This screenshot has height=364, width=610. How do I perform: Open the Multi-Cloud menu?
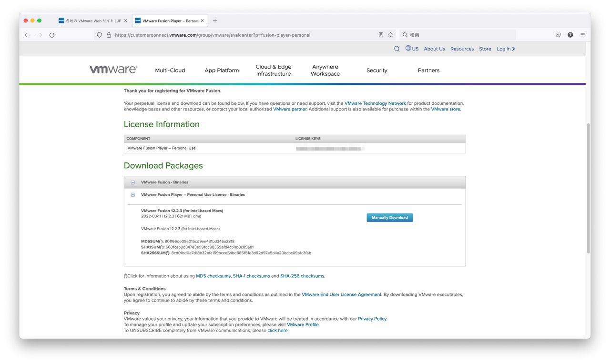170,70
